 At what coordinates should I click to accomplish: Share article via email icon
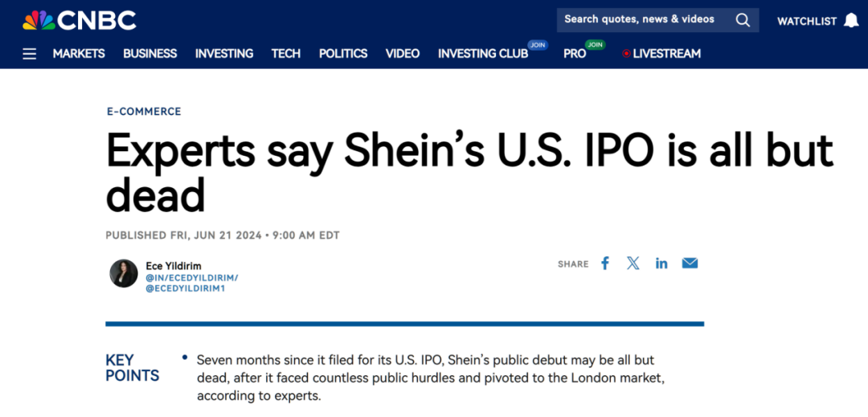pos(690,264)
